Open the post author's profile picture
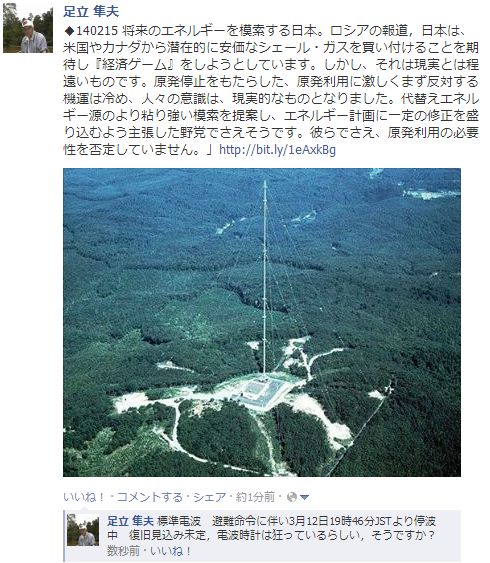This screenshot has width=490, height=563. coord(28,28)
